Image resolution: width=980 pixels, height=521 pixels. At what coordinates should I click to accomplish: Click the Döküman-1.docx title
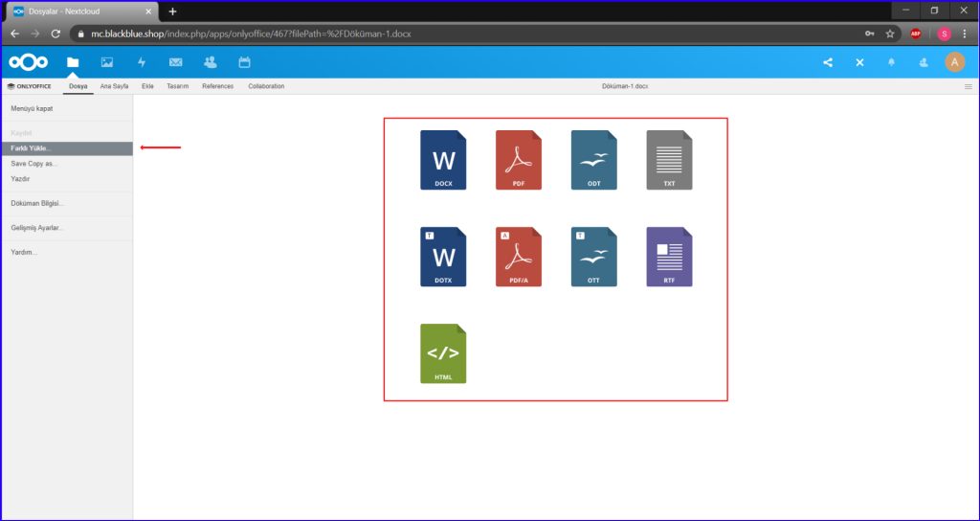coord(625,86)
